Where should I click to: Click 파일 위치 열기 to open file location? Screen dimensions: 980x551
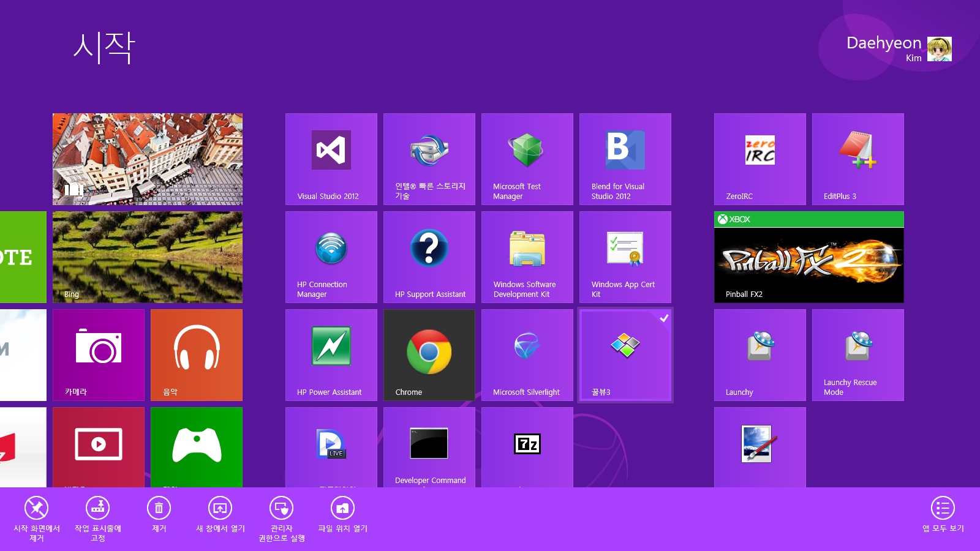(x=343, y=514)
